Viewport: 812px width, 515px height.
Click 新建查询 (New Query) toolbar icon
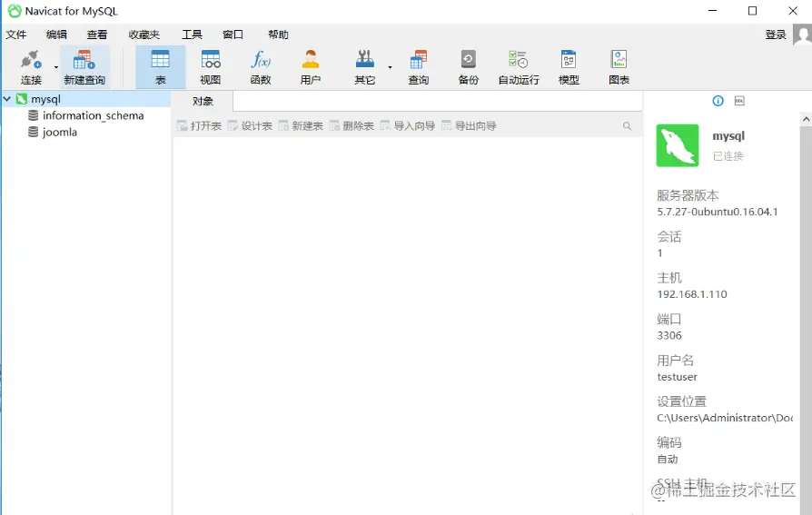84,67
